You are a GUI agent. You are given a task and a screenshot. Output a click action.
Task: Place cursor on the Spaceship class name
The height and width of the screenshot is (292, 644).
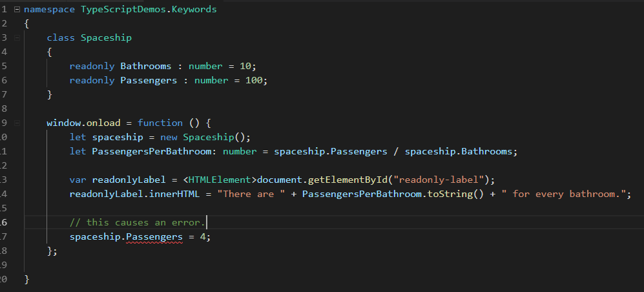pos(106,38)
